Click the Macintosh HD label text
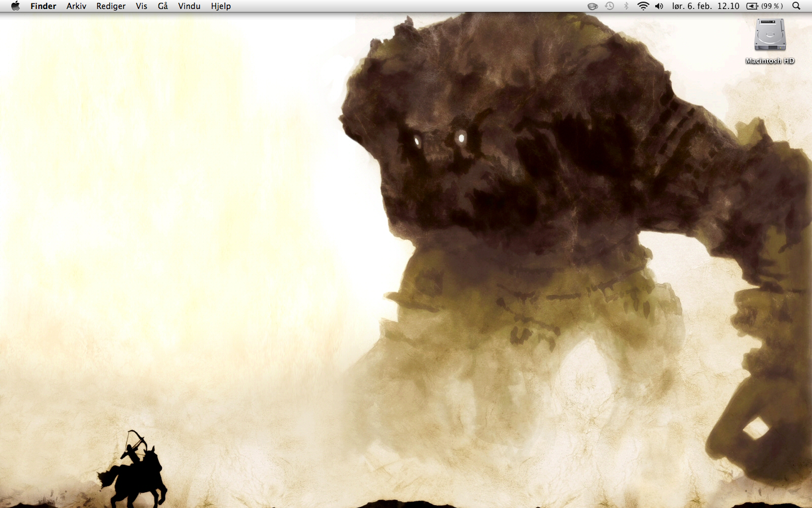812x508 pixels. coord(770,61)
